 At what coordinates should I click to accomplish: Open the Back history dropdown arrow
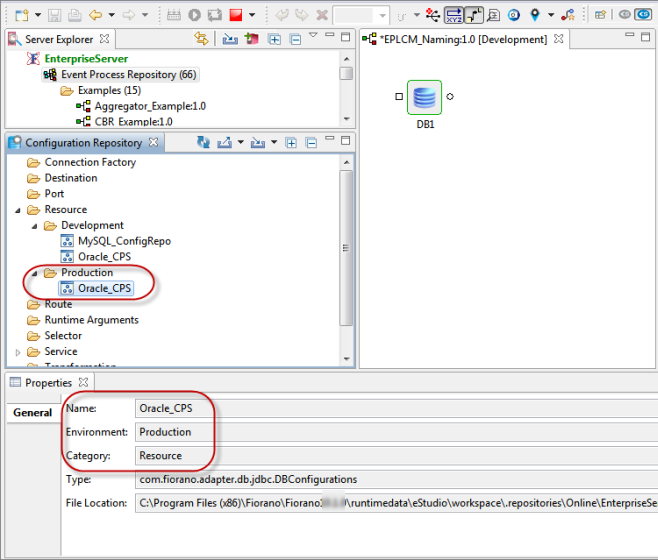point(112,16)
